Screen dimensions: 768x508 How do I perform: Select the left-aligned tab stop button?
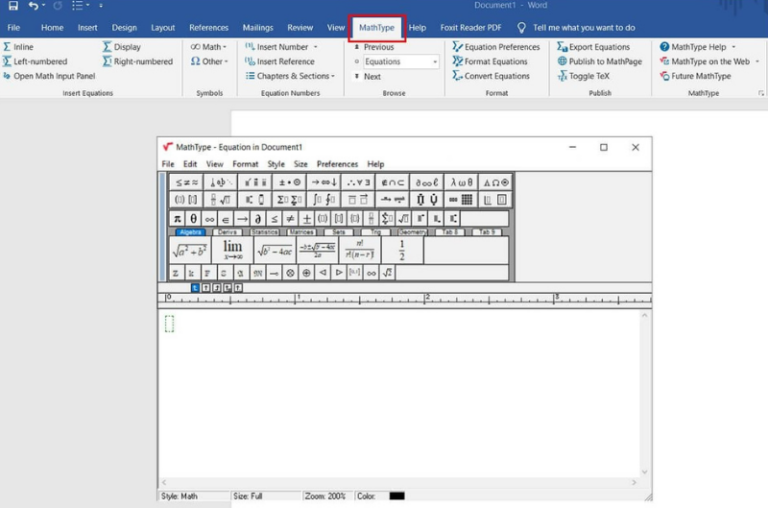click(x=195, y=288)
